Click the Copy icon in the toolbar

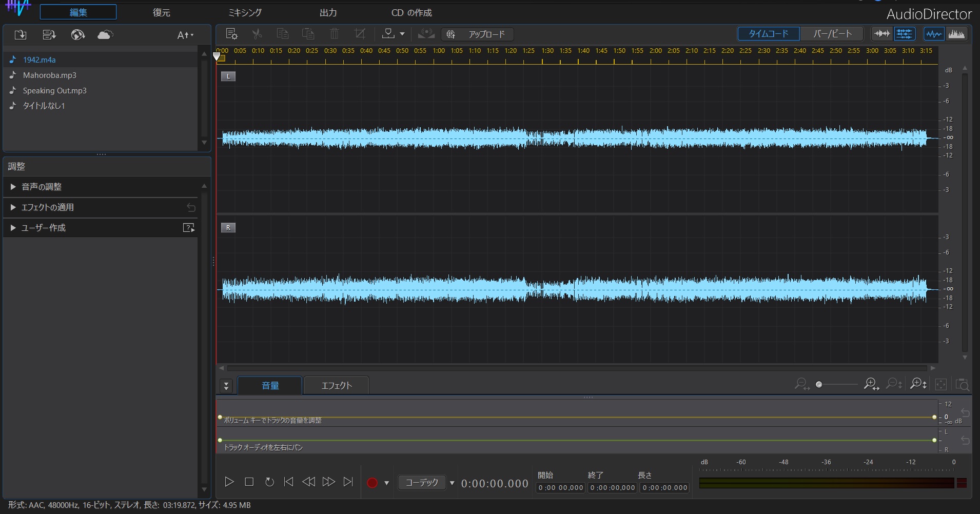tap(283, 34)
